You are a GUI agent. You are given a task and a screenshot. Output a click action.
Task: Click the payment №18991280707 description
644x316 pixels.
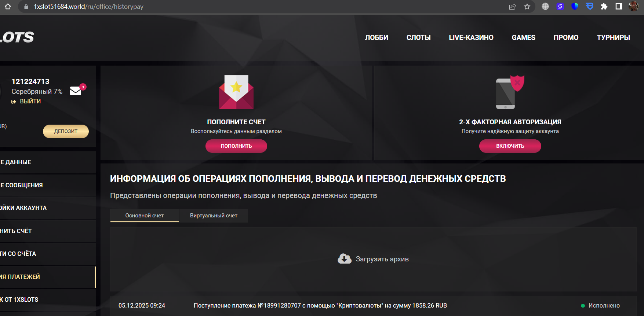click(320, 305)
